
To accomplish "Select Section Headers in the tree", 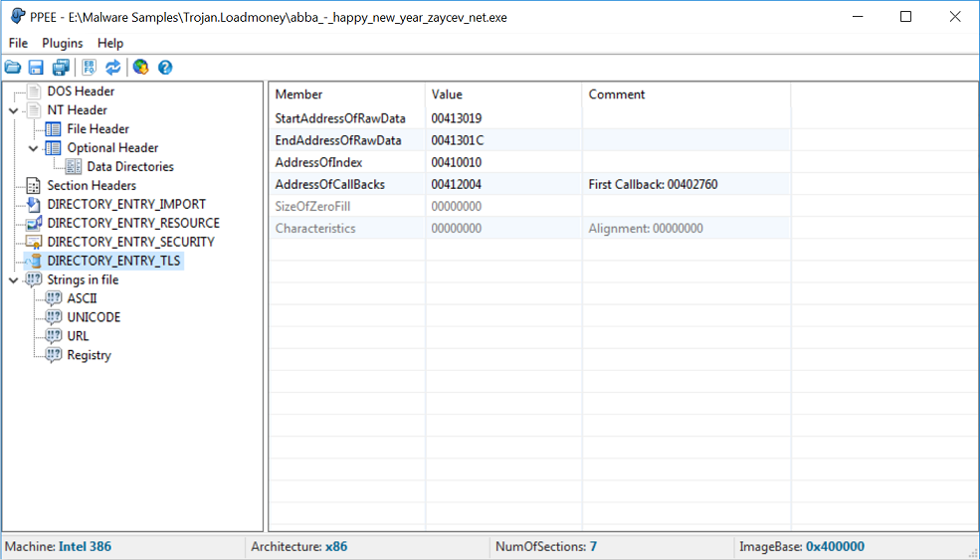I will click(92, 186).
